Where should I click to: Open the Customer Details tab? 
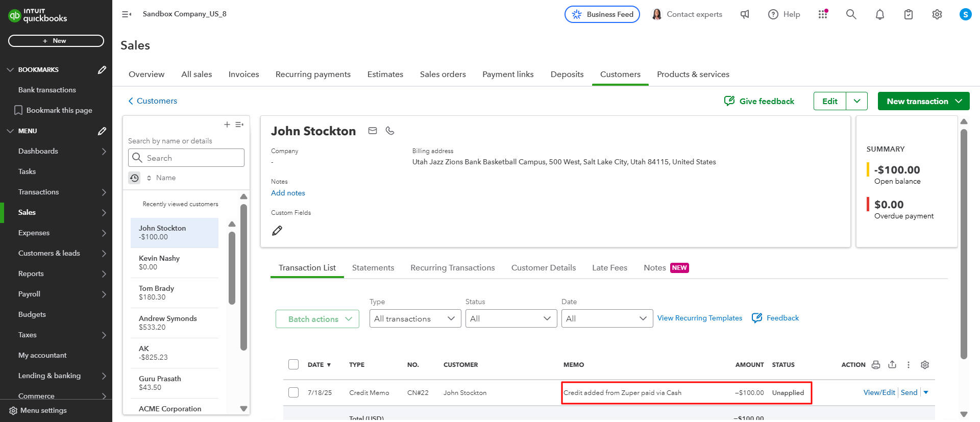click(x=544, y=267)
